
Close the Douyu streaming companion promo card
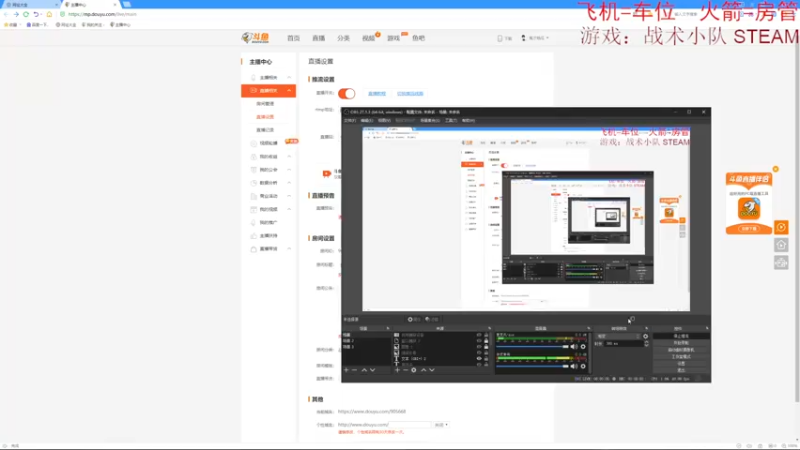(x=776, y=169)
